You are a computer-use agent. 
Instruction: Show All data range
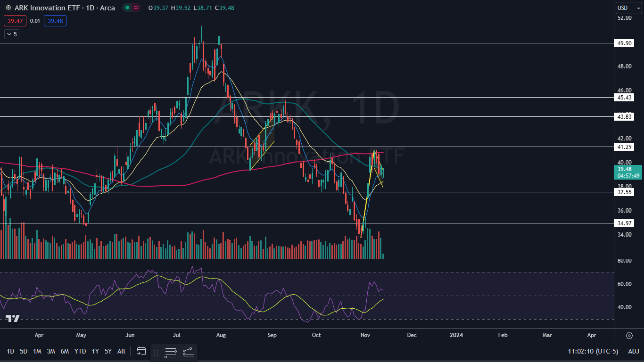coord(121,351)
